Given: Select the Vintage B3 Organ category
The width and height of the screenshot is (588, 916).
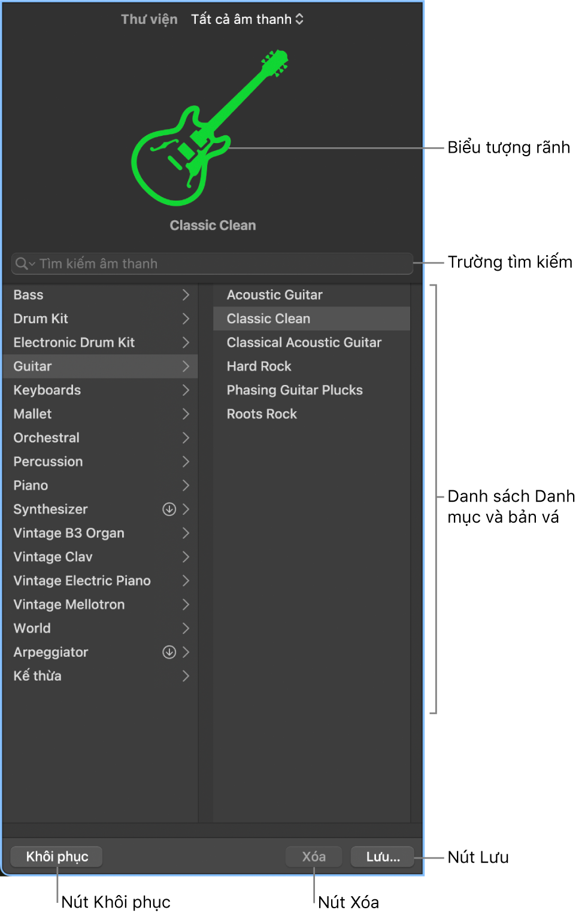Looking at the screenshot, I should click(69, 533).
